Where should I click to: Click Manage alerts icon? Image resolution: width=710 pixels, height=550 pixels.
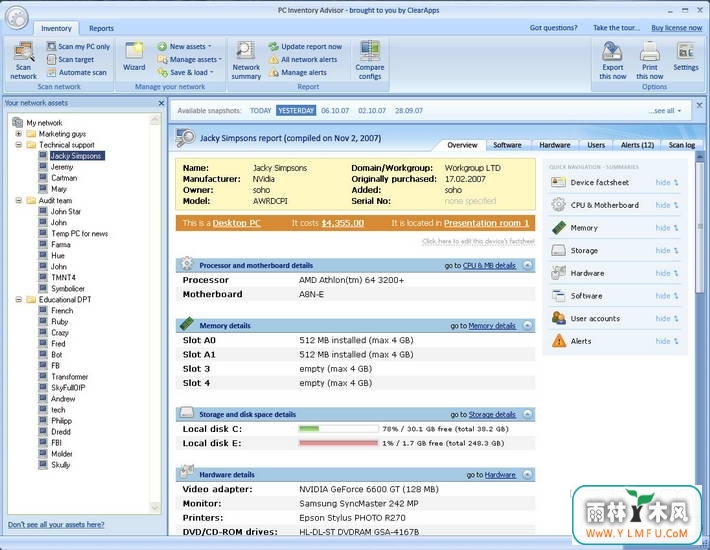point(273,72)
